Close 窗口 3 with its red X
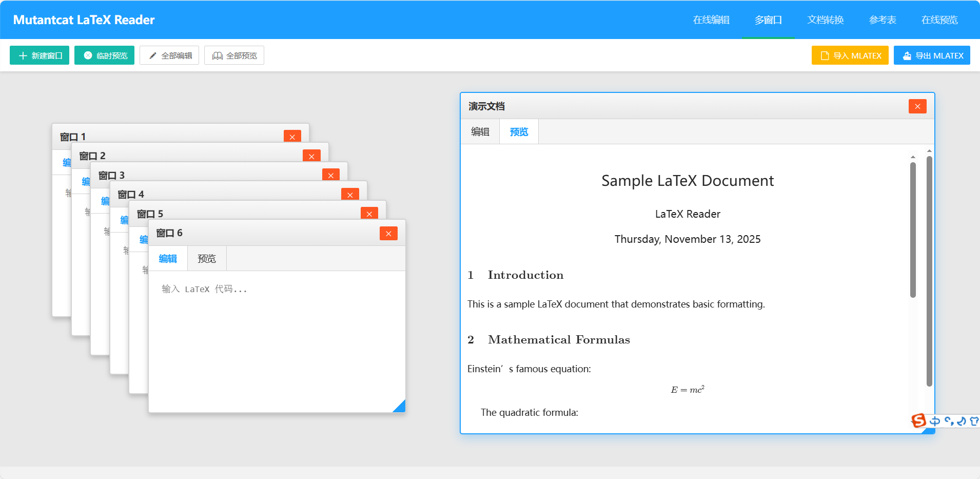 click(331, 175)
